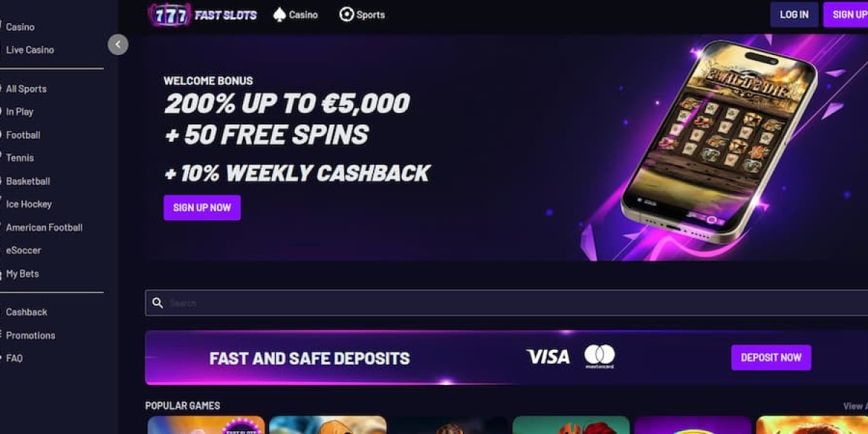Image resolution: width=868 pixels, height=434 pixels.
Task: Click the Visa logo
Action: tap(548, 357)
